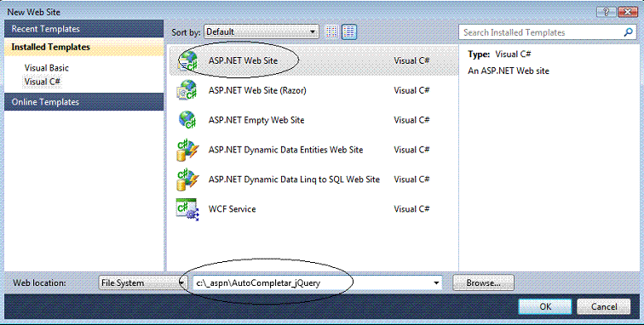Screen dimensions: 644x325
Task: Switch to medium icons list view
Action: (x=349, y=31)
